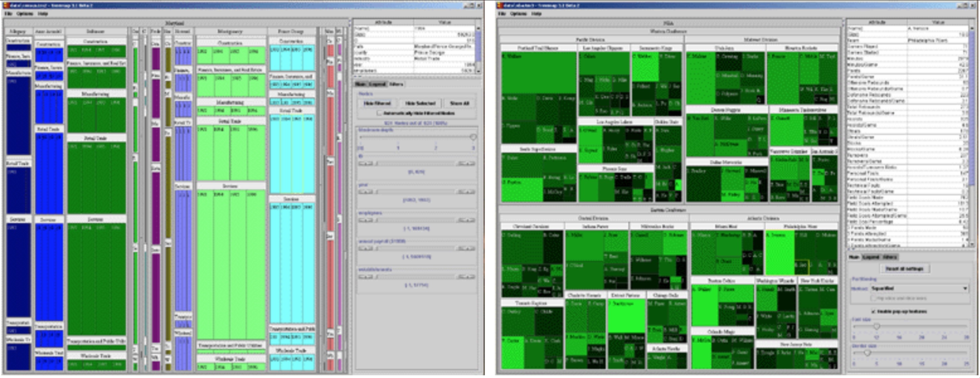
Task: Click the Maximum depth slider handle
Action: click(473, 137)
